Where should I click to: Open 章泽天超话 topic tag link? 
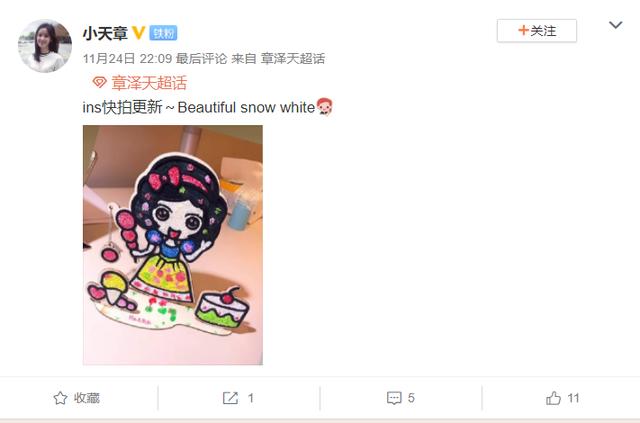pos(149,83)
